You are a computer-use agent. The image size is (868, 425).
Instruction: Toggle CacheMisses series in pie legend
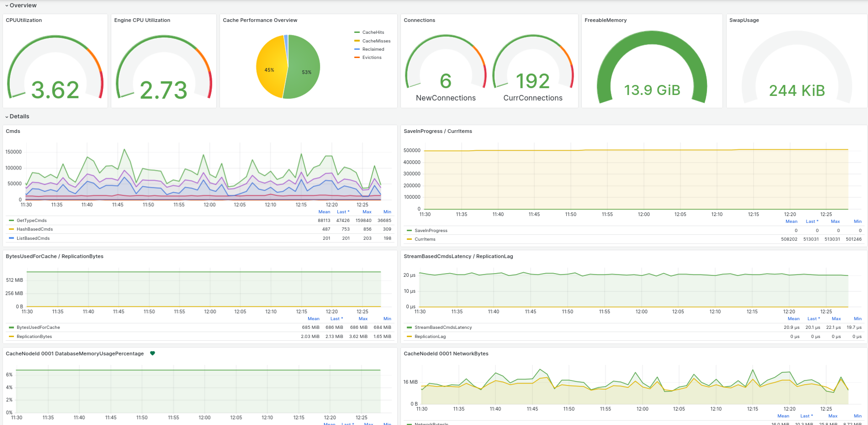pyautogui.click(x=376, y=41)
